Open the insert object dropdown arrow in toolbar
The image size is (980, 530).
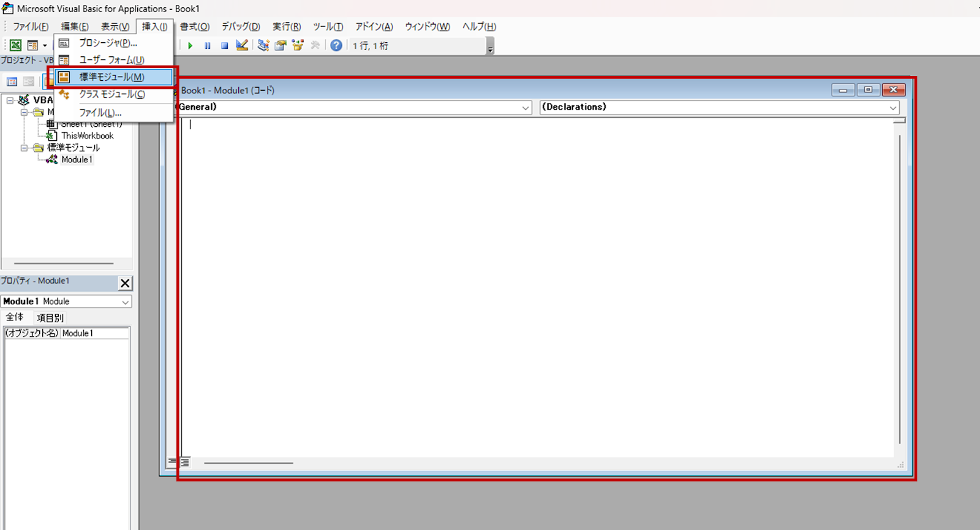coord(45,45)
